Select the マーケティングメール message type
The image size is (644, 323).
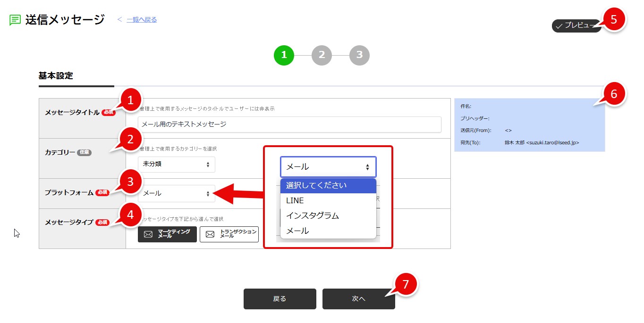(167, 234)
